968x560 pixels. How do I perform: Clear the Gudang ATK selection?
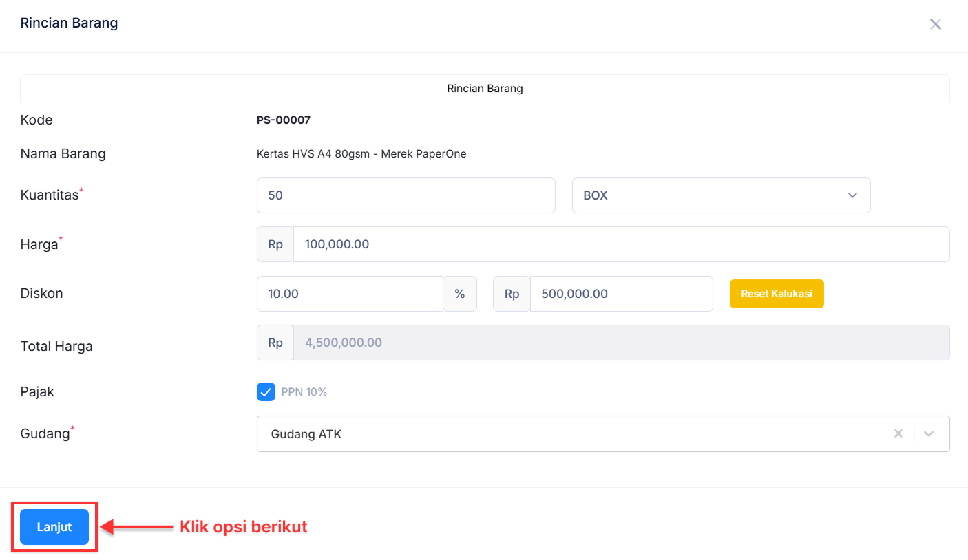pos(898,433)
